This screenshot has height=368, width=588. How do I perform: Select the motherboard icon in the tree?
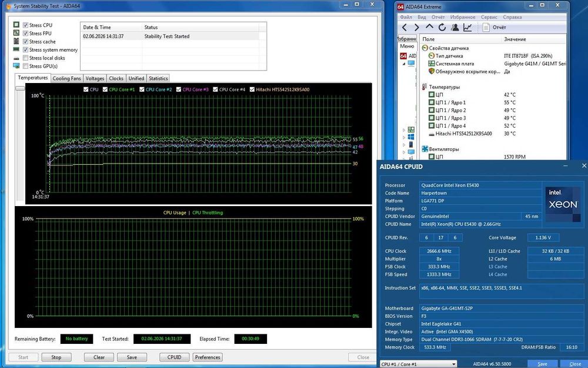pyautogui.click(x=412, y=130)
